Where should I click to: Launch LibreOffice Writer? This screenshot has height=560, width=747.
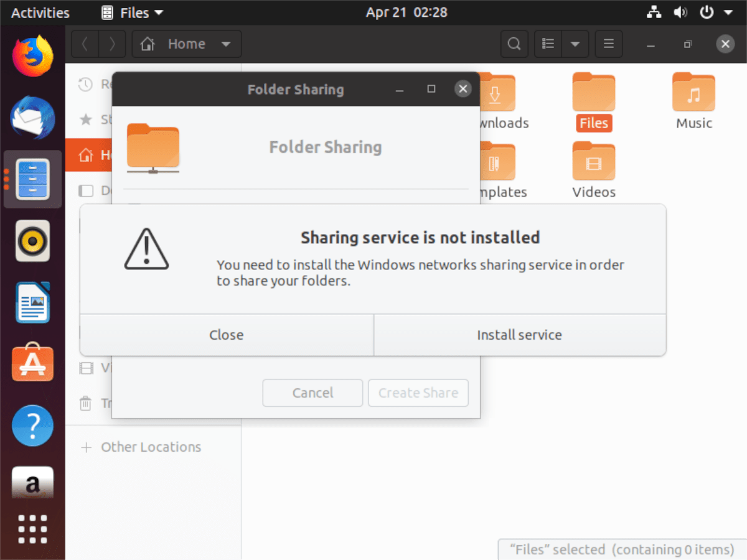[x=32, y=302]
